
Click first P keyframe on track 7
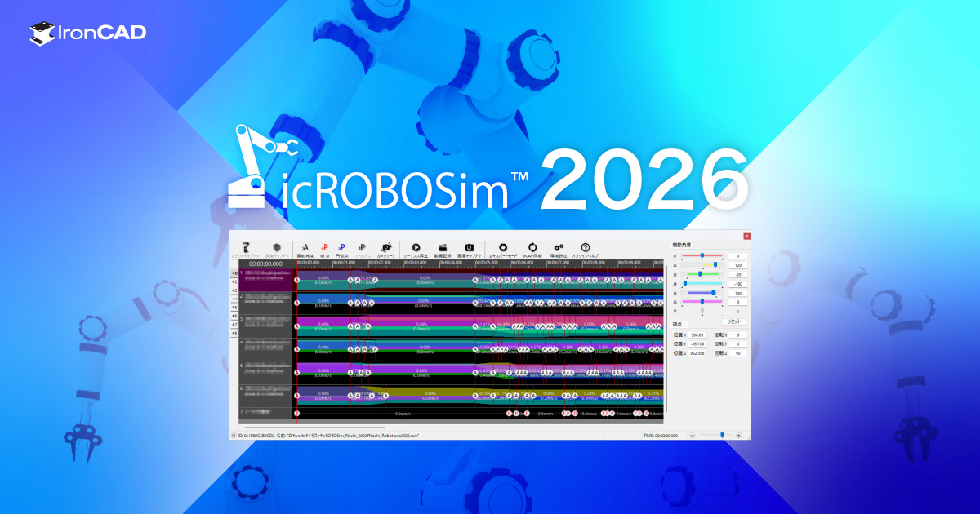point(296,413)
